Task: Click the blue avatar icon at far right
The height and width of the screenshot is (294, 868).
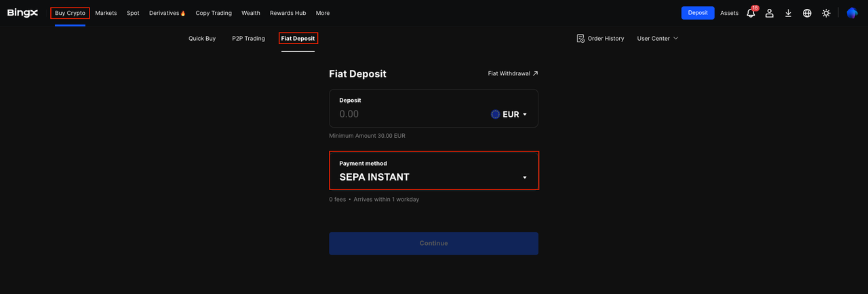Action: pyautogui.click(x=852, y=13)
